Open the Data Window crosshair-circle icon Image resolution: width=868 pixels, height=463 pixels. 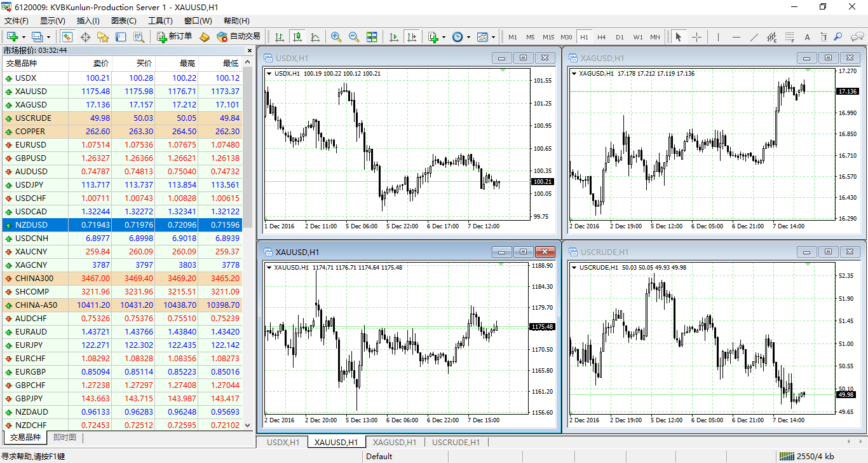[85, 37]
